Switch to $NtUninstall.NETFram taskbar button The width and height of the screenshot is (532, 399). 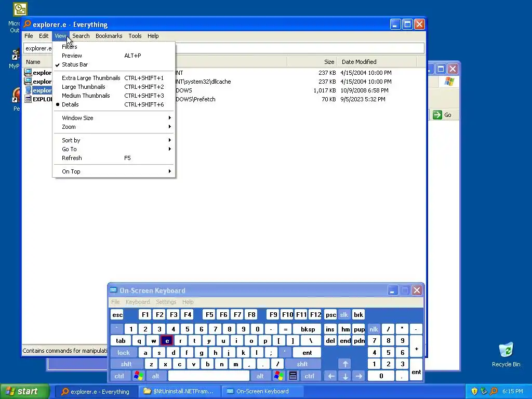coord(179,392)
